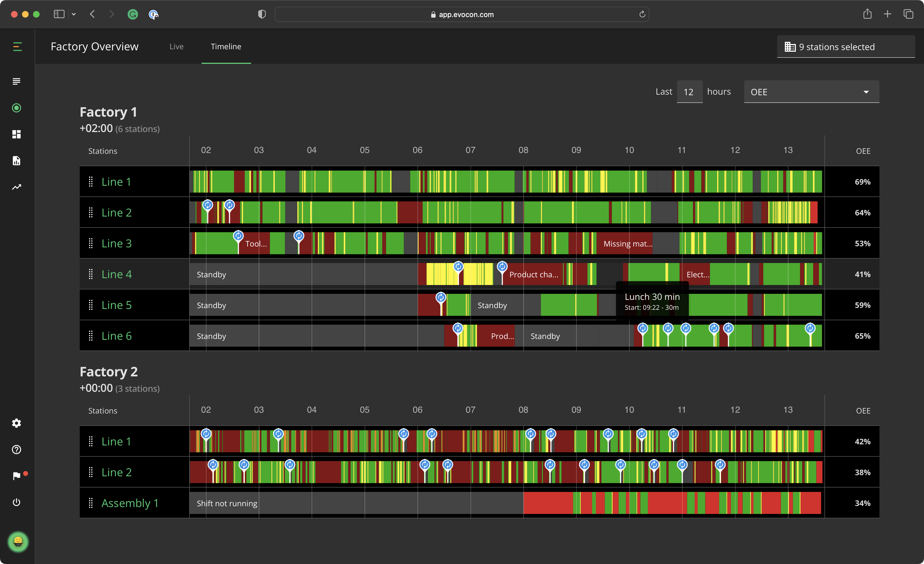Open the OEE metric dropdown
The width and height of the screenshot is (924, 564).
[x=810, y=92]
